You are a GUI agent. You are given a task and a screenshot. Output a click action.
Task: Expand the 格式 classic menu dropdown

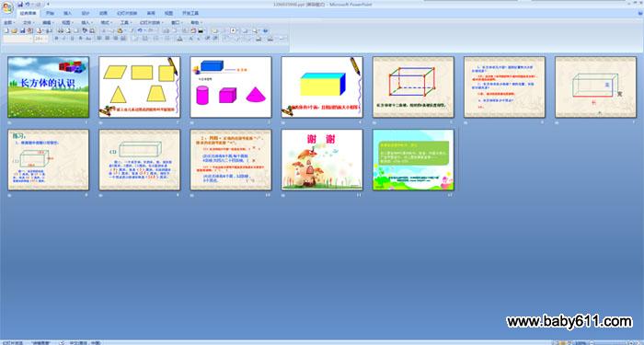click(x=107, y=23)
